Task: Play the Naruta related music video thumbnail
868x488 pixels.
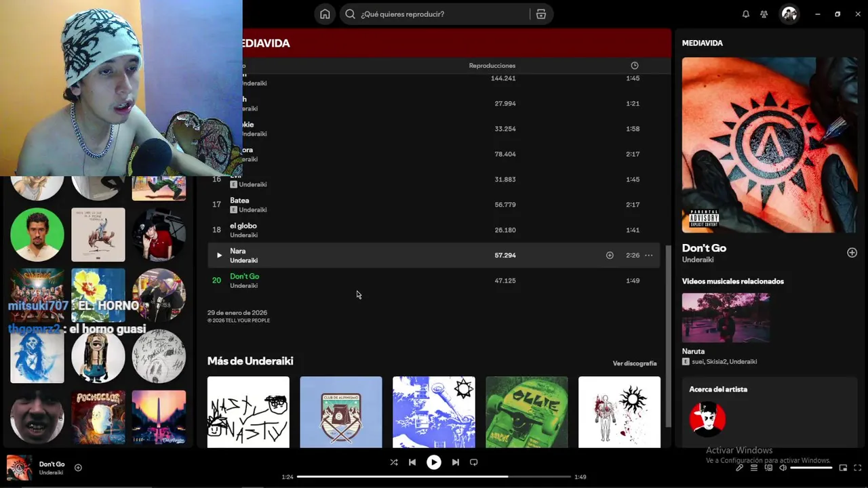Action: pyautogui.click(x=726, y=318)
